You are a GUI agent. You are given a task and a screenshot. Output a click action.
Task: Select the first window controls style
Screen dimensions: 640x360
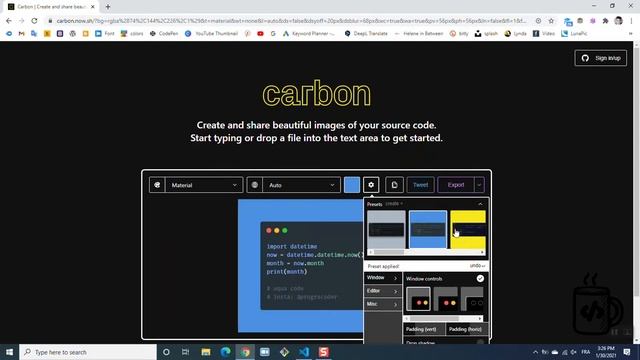coord(418,299)
